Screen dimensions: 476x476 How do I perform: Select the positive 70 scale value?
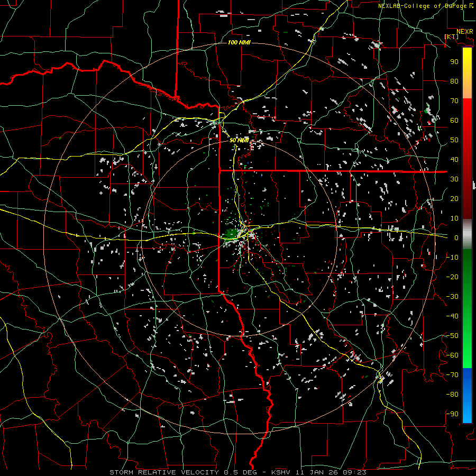click(x=454, y=101)
